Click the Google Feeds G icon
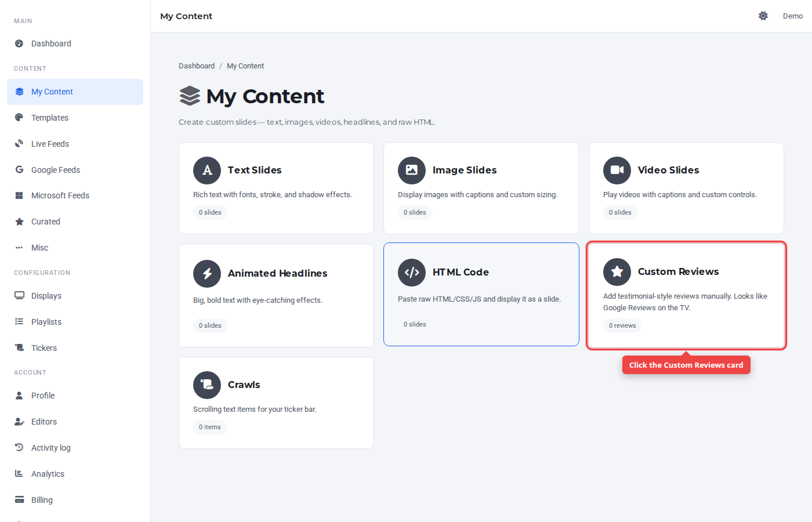 point(19,169)
